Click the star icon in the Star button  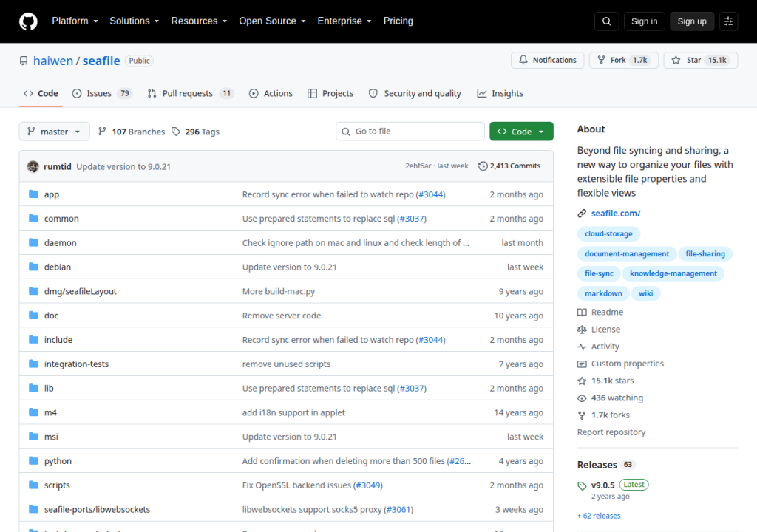tap(676, 60)
